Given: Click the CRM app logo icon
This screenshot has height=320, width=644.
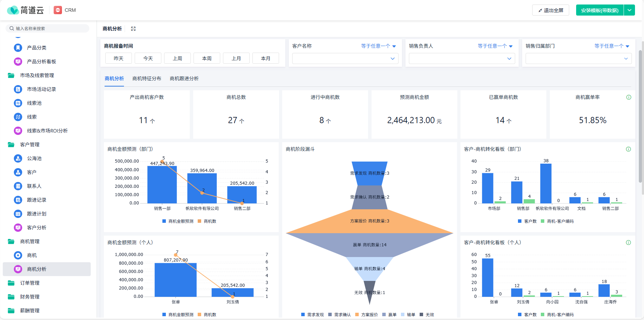Looking at the screenshot, I should 58,10.
